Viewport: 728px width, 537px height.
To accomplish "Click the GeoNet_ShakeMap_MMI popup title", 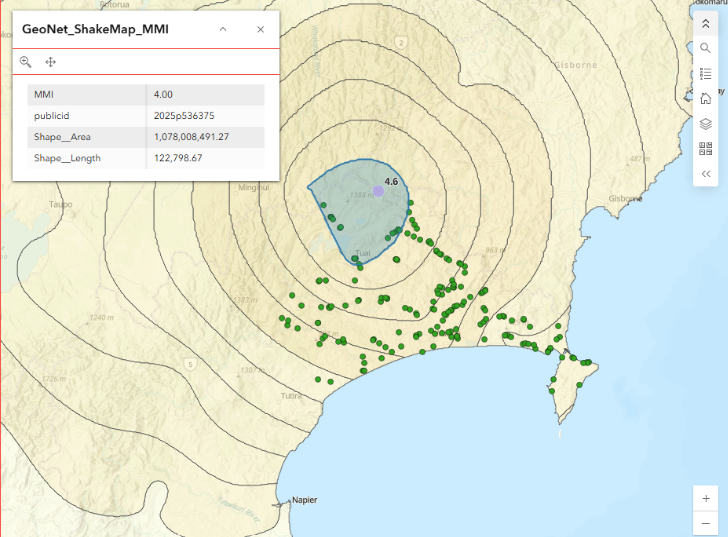I will coord(95,29).
